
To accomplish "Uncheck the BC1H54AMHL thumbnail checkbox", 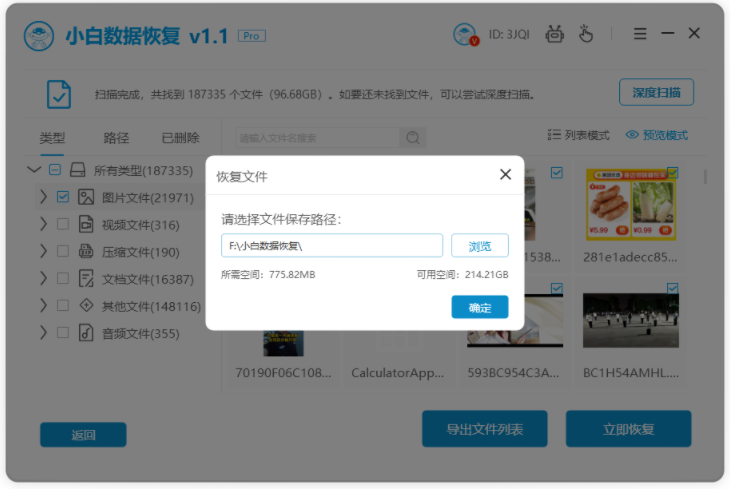I will pos(672,288).
